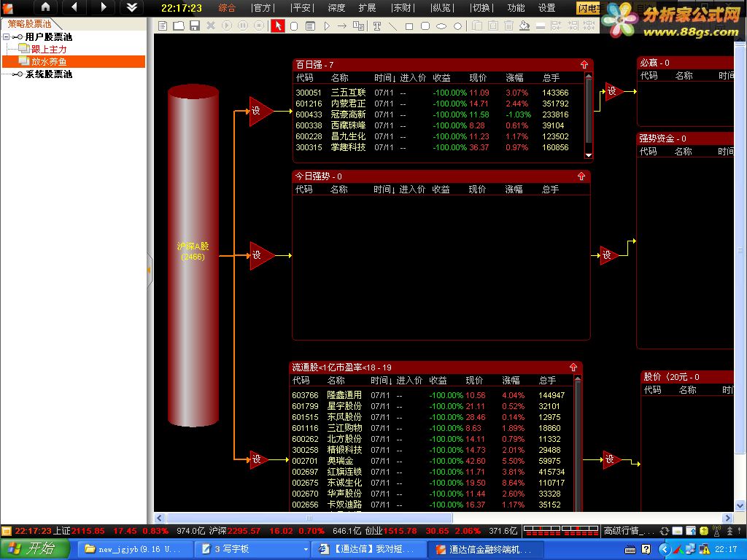The image size is (747, 560).
Task: Select stock row 掌趣科技
Action: click(x=438, y=147)
